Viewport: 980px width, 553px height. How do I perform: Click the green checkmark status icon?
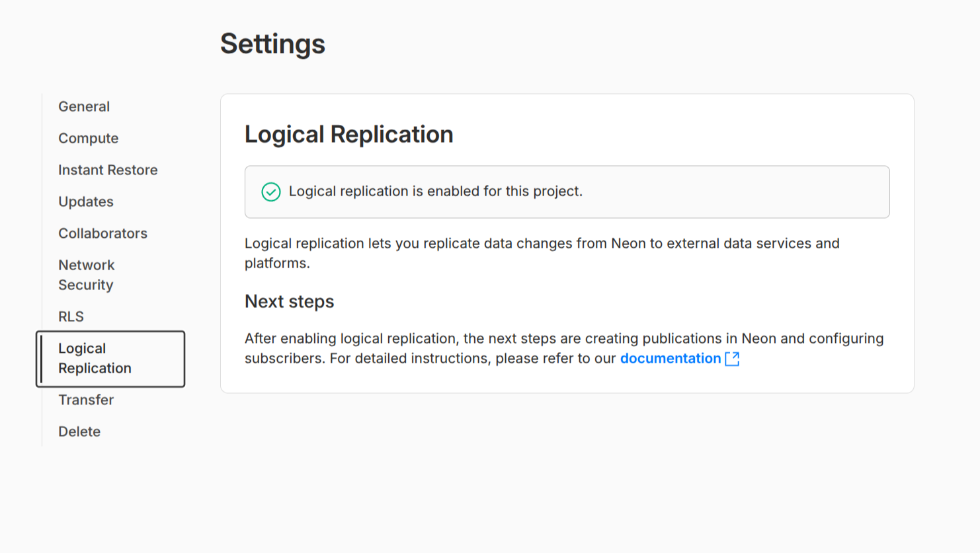coord(271,192)
